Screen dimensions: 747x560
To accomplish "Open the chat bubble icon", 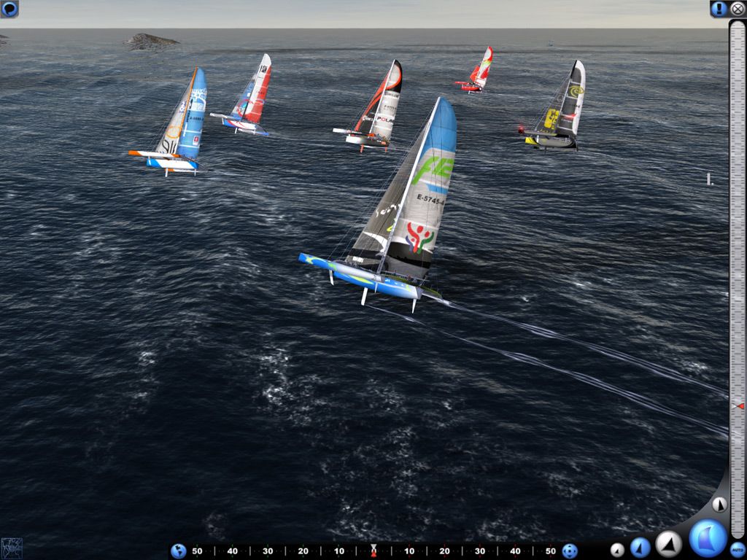I will click(9, 9).
